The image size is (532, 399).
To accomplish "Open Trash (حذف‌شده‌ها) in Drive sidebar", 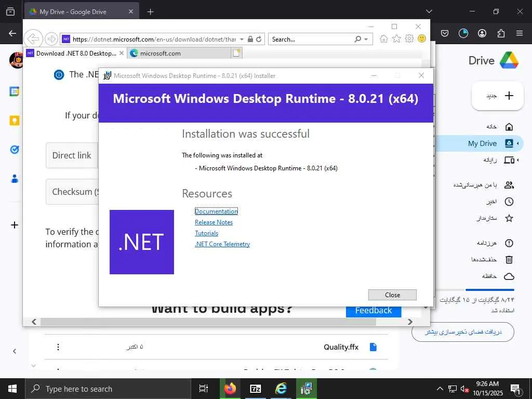I will pyautogui.click(x=492, y=260).
